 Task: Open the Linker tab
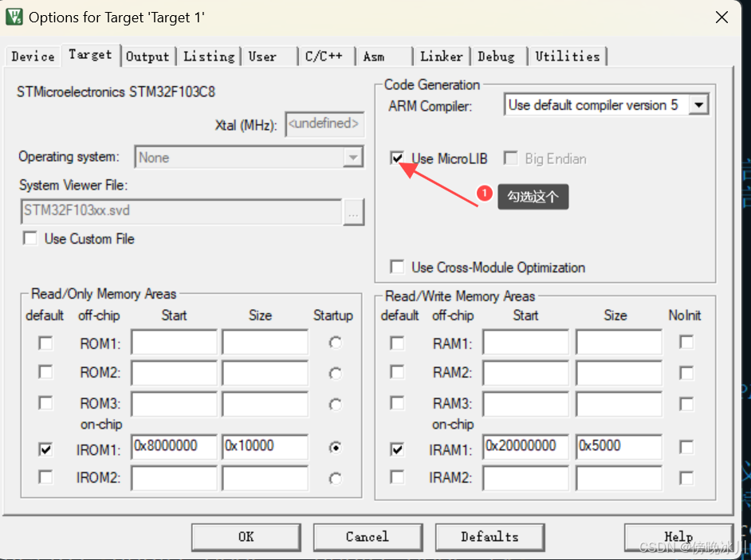(442, 57)
